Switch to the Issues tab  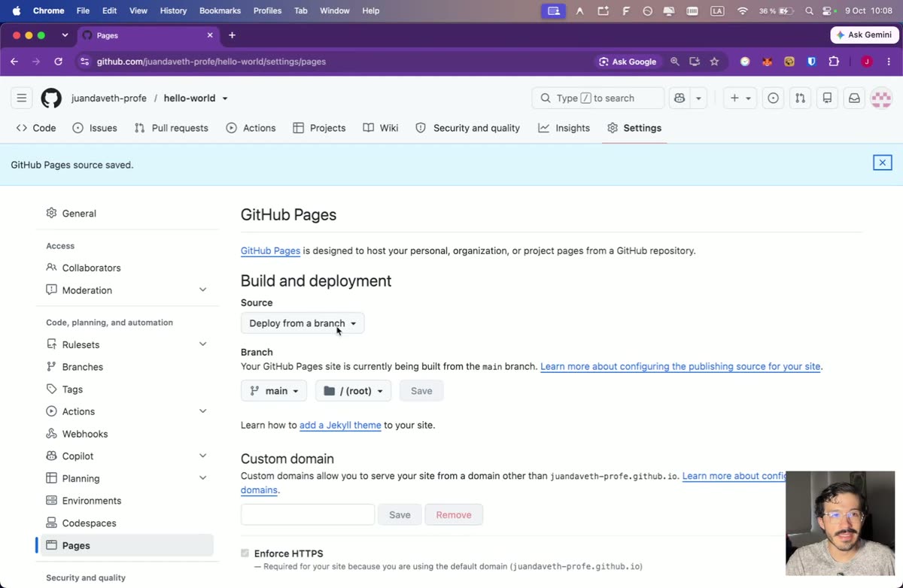click(x=95, y=128)
